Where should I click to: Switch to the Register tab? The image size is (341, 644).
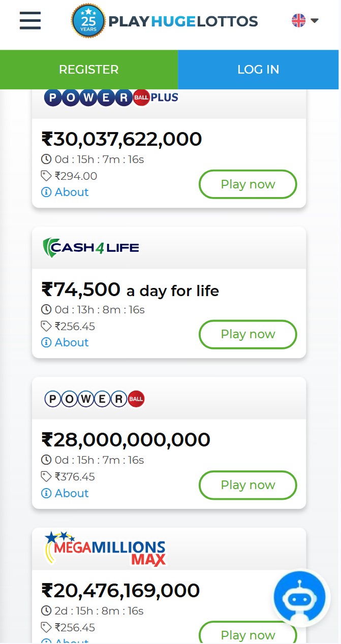click(x=89, y=70)
